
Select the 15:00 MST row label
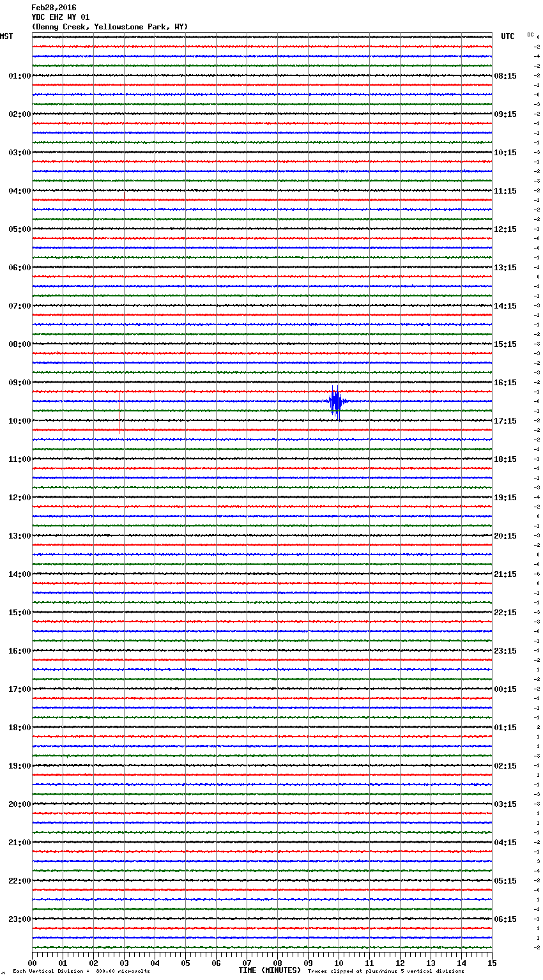click(19, 613)
